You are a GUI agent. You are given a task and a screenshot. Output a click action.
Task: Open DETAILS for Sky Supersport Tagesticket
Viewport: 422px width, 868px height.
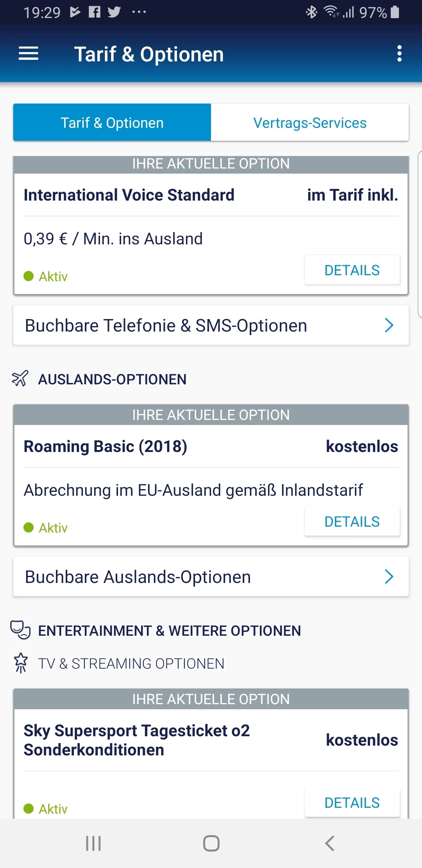coord(352,803)
